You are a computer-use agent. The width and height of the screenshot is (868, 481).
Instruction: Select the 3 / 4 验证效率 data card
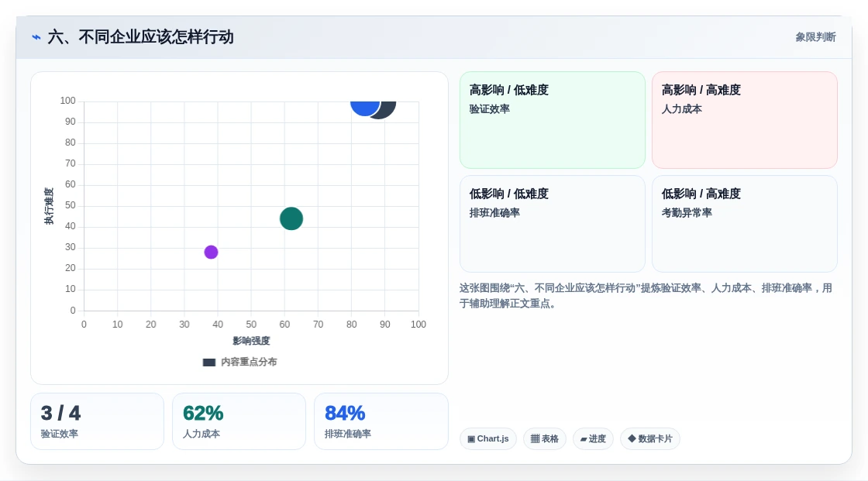(98, 421)
